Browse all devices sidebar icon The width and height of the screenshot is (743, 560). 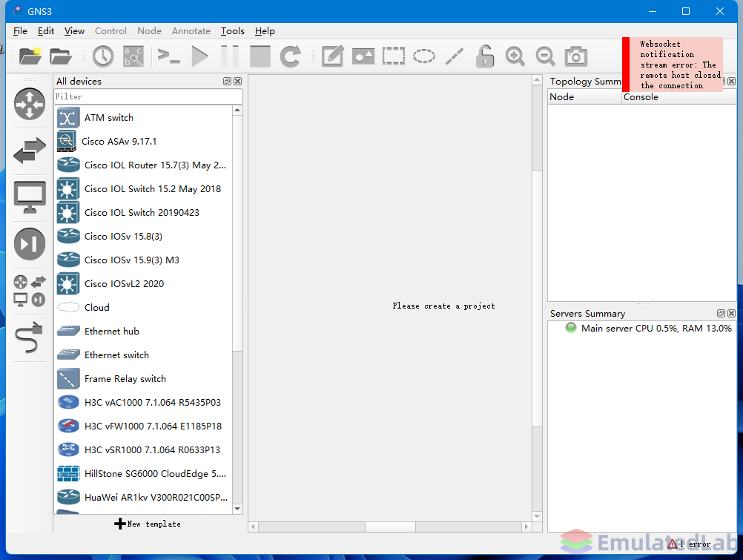point(30,290)
